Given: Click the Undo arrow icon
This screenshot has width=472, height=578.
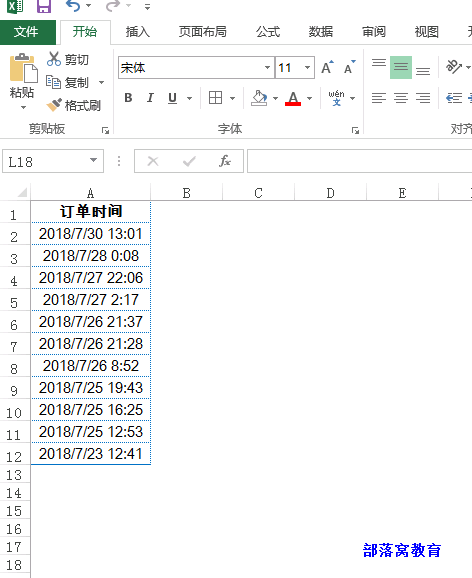Looking at the screenshot, I should (73, 6).
